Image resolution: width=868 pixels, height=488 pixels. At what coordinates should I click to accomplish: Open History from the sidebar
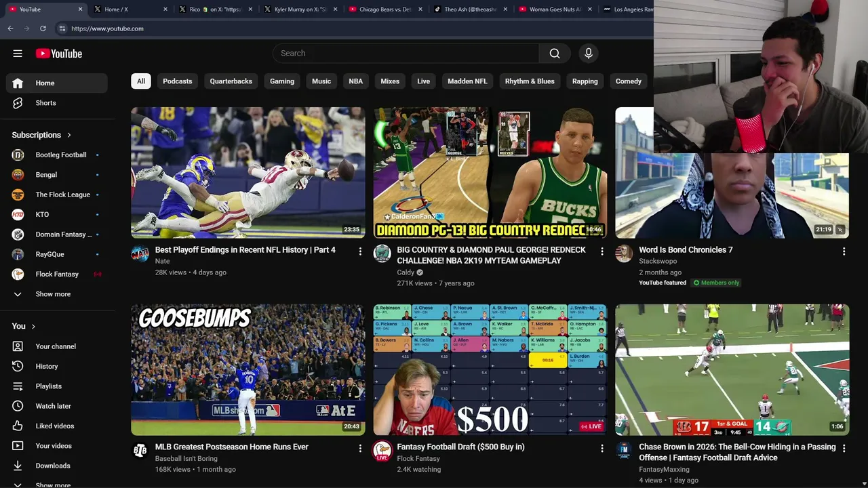pos(57,366)
